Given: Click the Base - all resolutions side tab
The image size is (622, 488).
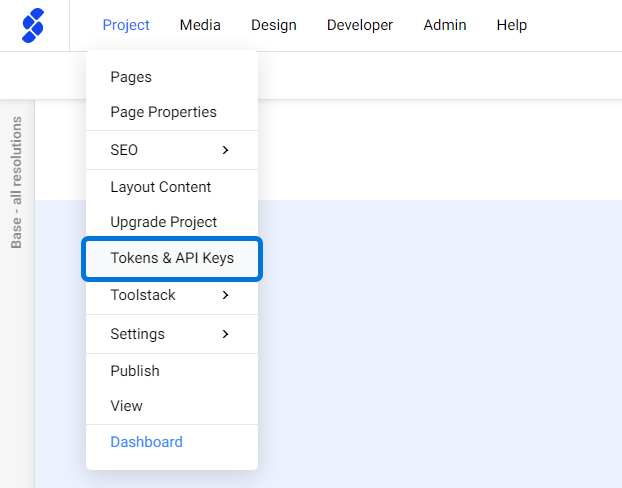Looking at the screenshot, I should [x=16, y=182].
